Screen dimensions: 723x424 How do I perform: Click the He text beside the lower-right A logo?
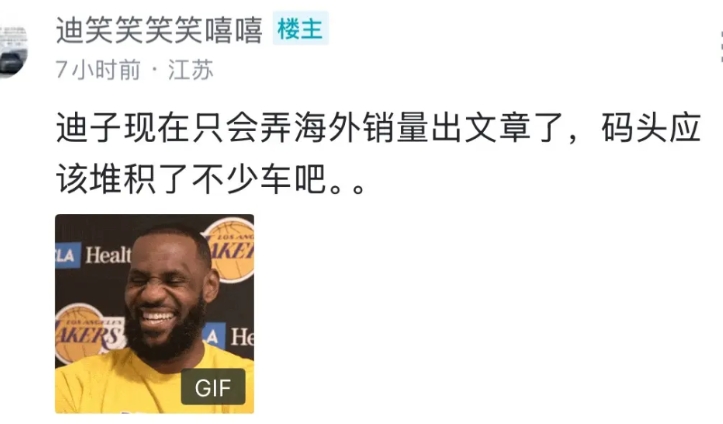[x=242, y=337]
